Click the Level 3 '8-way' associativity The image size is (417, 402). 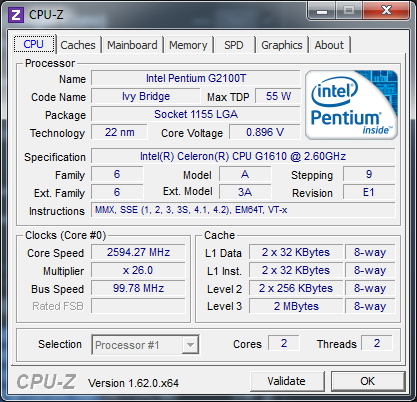click(370, 306)
